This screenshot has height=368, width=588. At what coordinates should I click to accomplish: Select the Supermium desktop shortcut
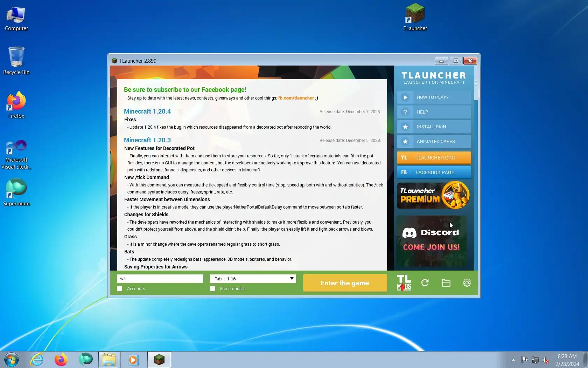[16, 192]
